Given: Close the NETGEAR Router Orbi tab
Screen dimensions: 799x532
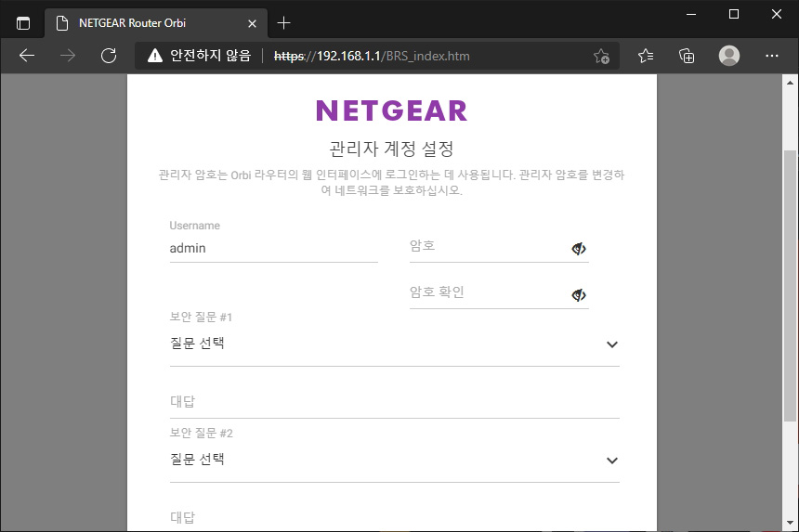Looking at the screenshot, I should [252, 23].
